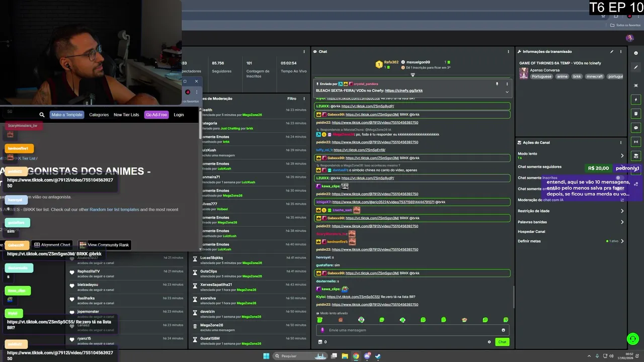Click the RaphozillaTV follower entry
Image resolution: width=644 pixels, height=362 pixels.
[126, 274]
